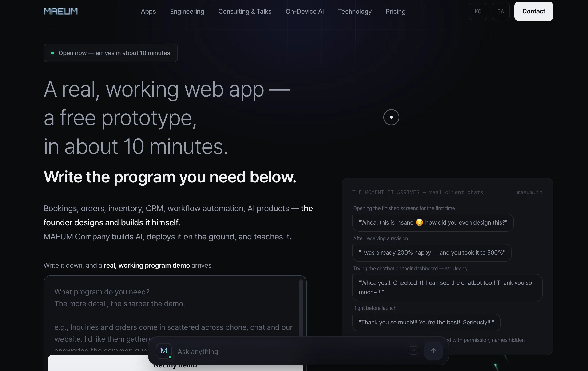Click the scrollbar of the program textarea
The image size is (588, 371).
301,308
